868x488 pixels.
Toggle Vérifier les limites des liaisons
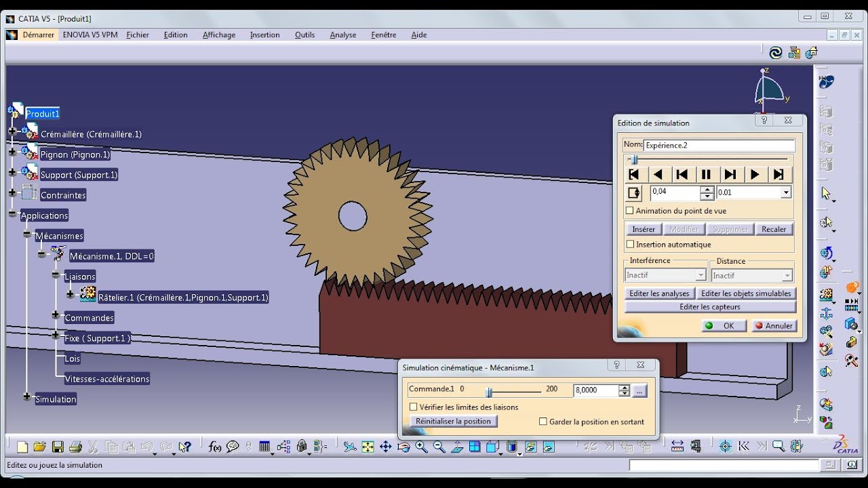pos(414,407)
